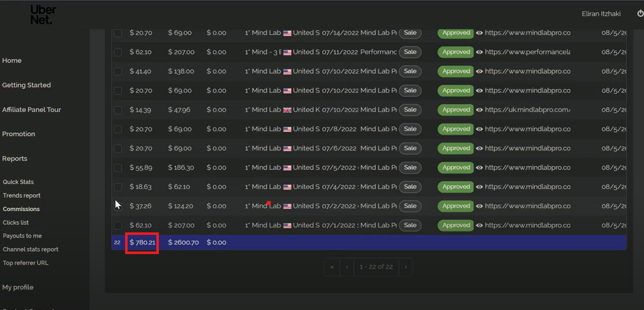Open the https://uk.mindlabpro.com link

[x=528, y=110]
